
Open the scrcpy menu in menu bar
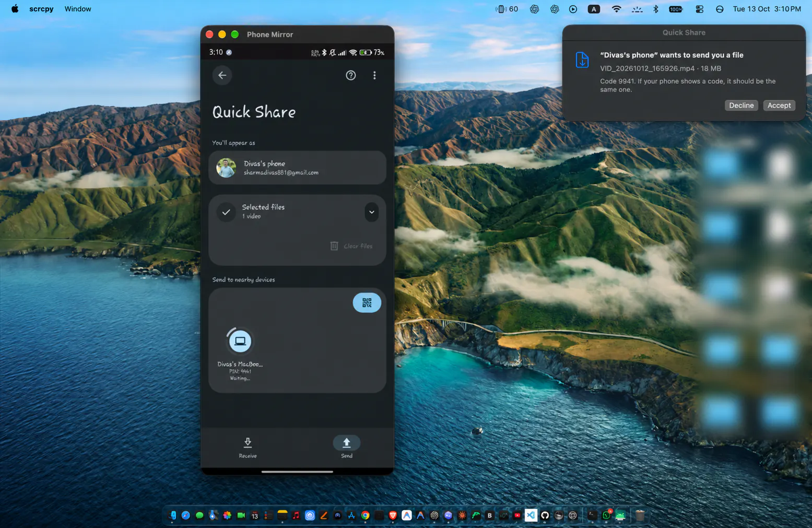pyautogui.click(x=41, y=9)
